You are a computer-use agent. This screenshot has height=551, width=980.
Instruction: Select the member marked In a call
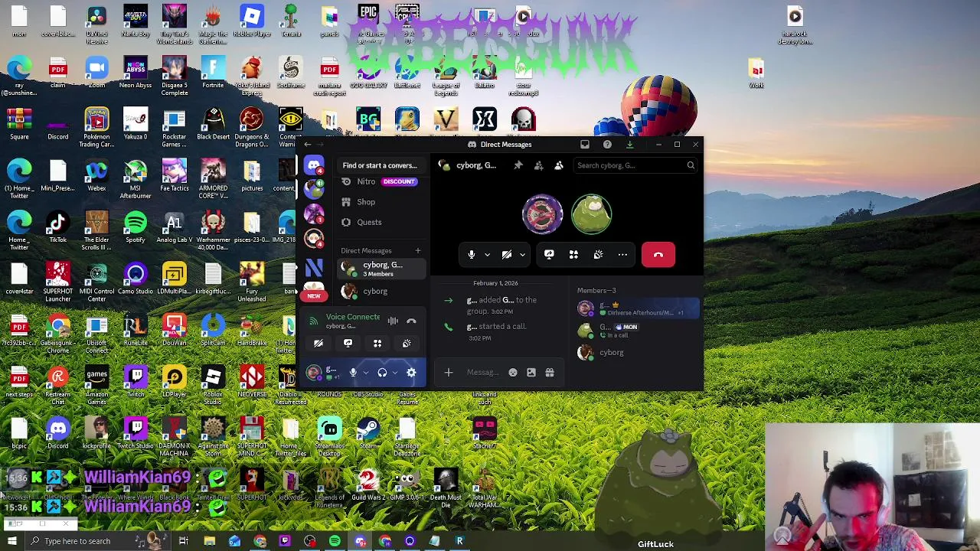638,331
